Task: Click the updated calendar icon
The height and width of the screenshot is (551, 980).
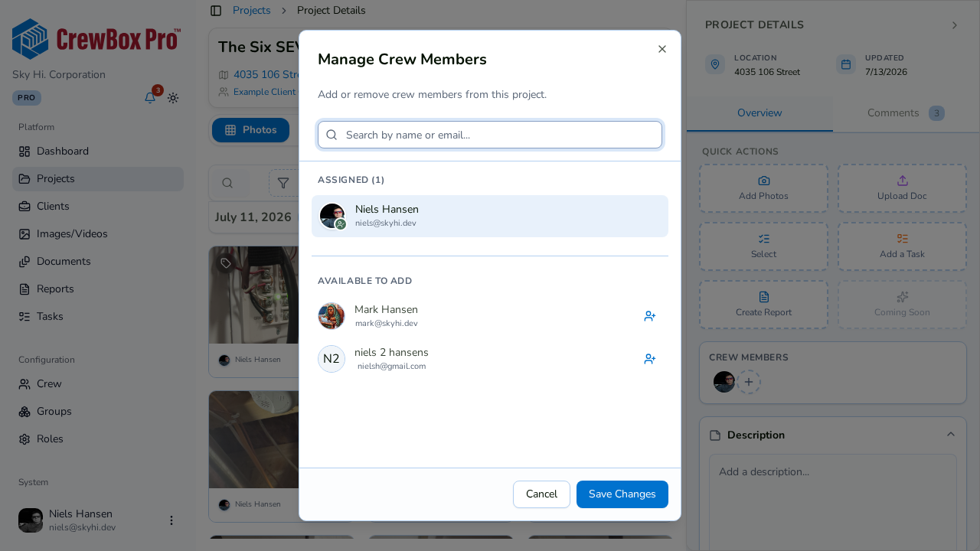Action: pyautogui.click(x=846, y=64)
